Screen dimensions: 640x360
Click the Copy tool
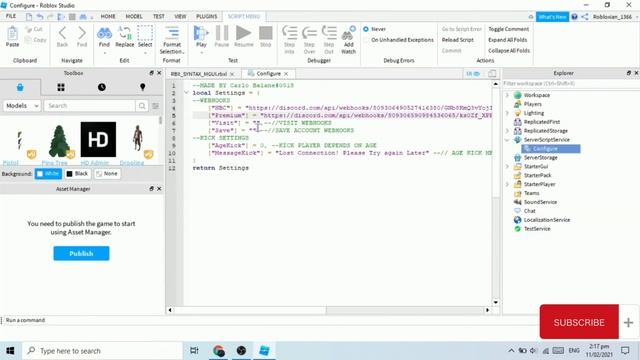click(x=35, y=40)
